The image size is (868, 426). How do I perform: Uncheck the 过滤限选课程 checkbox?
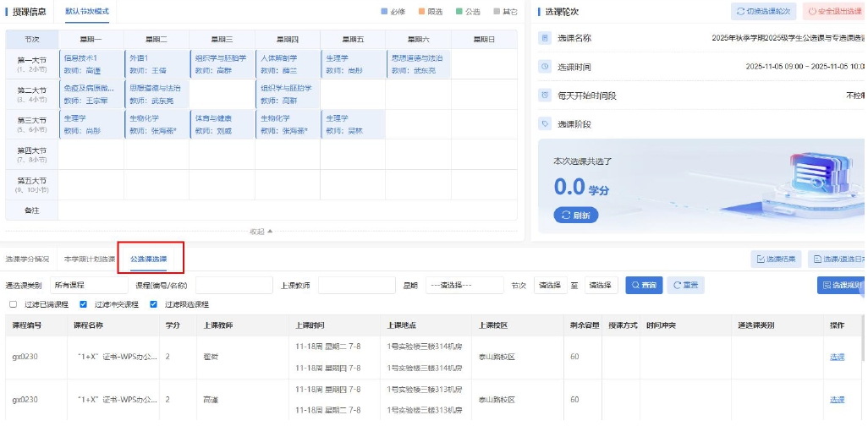point(153,304)
